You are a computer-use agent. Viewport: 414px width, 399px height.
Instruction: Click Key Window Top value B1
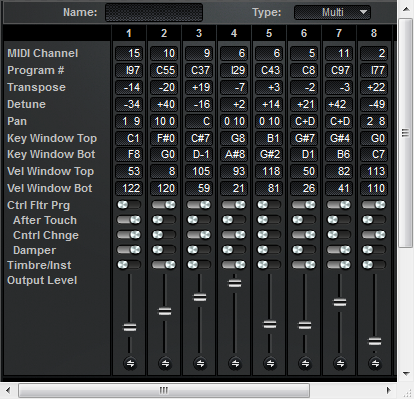(269, 138)
